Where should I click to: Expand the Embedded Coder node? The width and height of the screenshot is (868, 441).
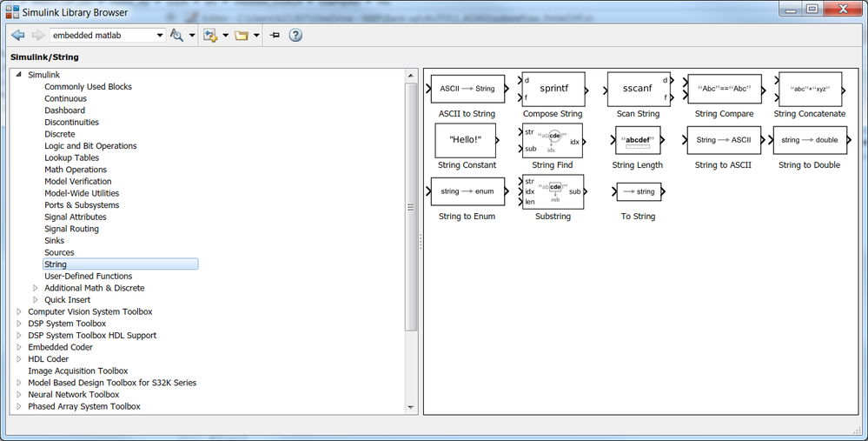19,347
